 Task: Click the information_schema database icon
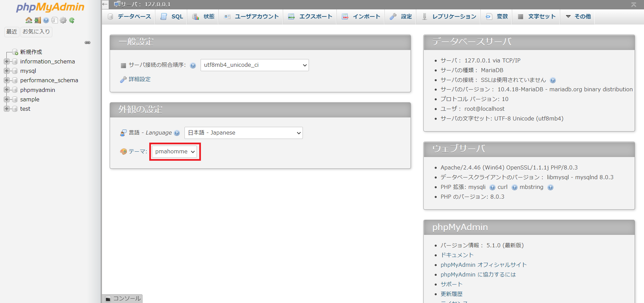coord(15,61)
